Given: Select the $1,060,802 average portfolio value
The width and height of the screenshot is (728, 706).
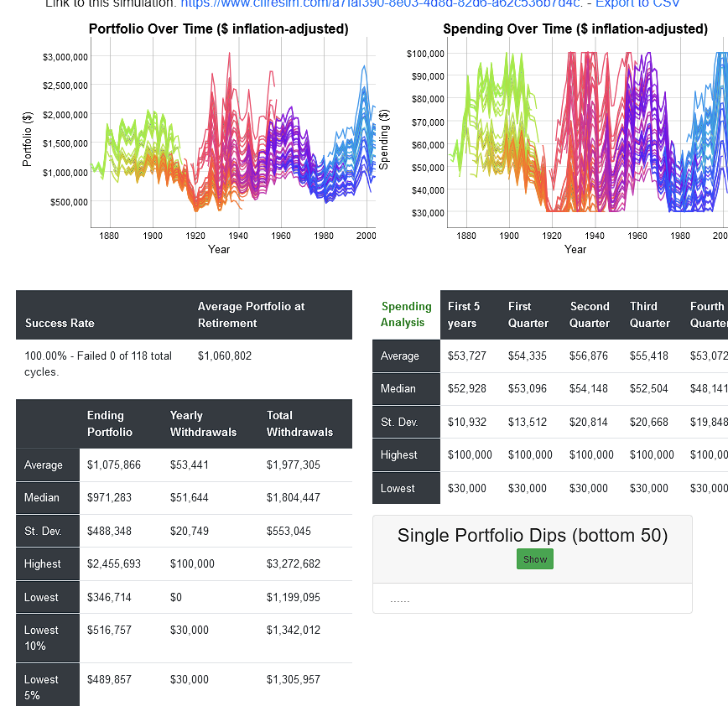Looking at the screenshot, I should [x=225, y=356].
